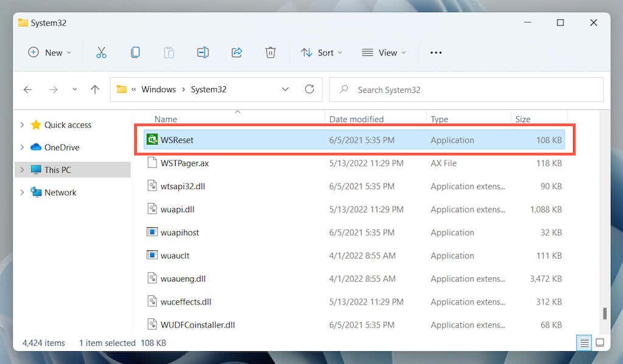Click the Cut scissors icon
This screenshot has width=623, height=364.
point(102,52)
